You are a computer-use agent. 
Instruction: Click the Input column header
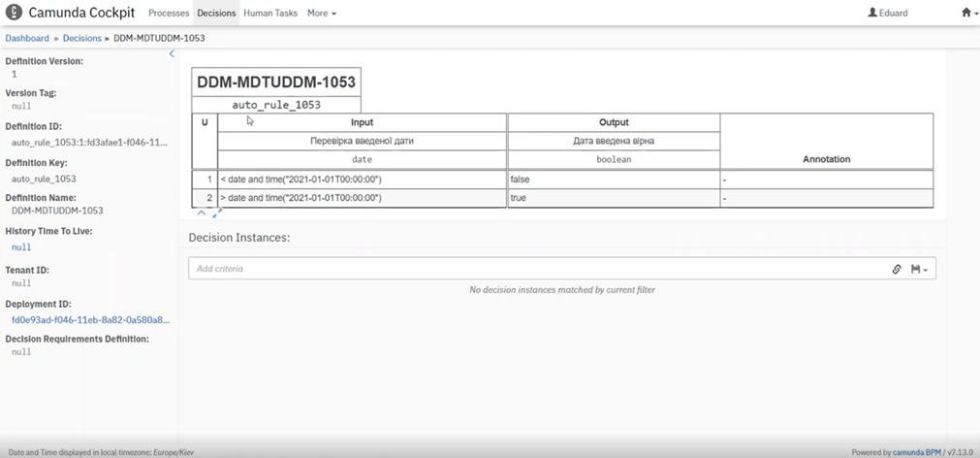tap(362, 122)
